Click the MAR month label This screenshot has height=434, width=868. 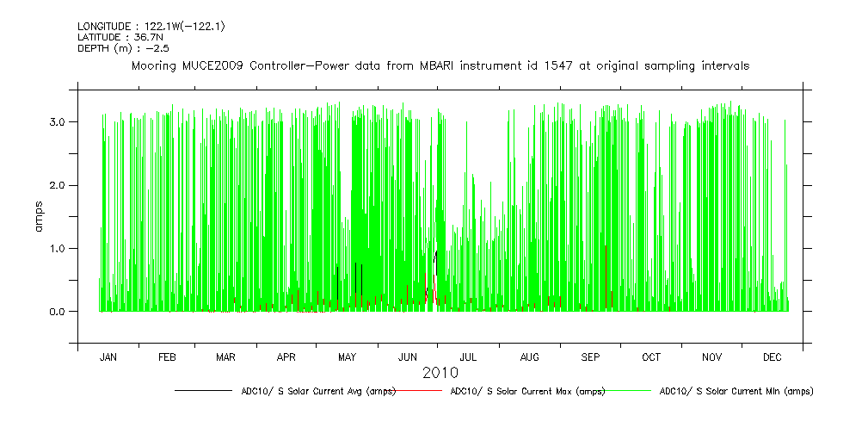[225, 356]
